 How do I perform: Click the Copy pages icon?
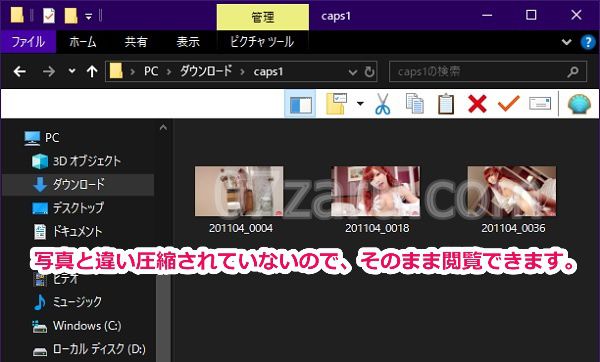pyautogui.click(x=414, y=104)
